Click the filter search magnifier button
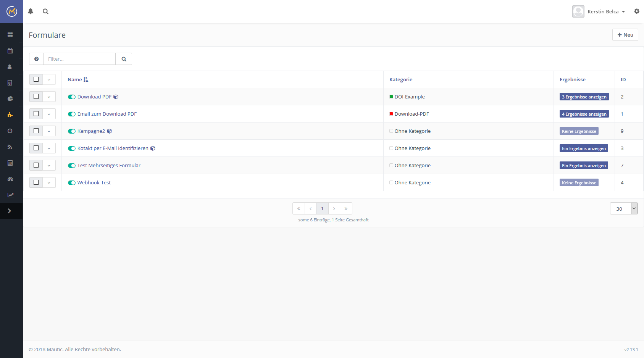 coord(124,59)
